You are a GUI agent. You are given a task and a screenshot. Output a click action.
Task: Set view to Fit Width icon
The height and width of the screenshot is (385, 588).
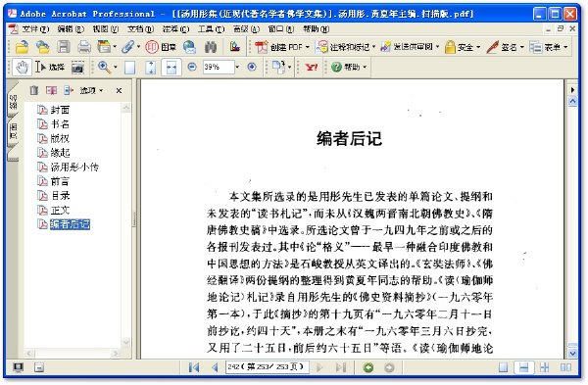click(171, 67)
